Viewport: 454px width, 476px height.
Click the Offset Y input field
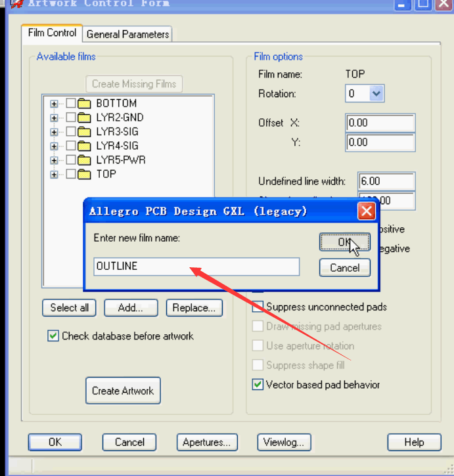(x=380, y=142)
